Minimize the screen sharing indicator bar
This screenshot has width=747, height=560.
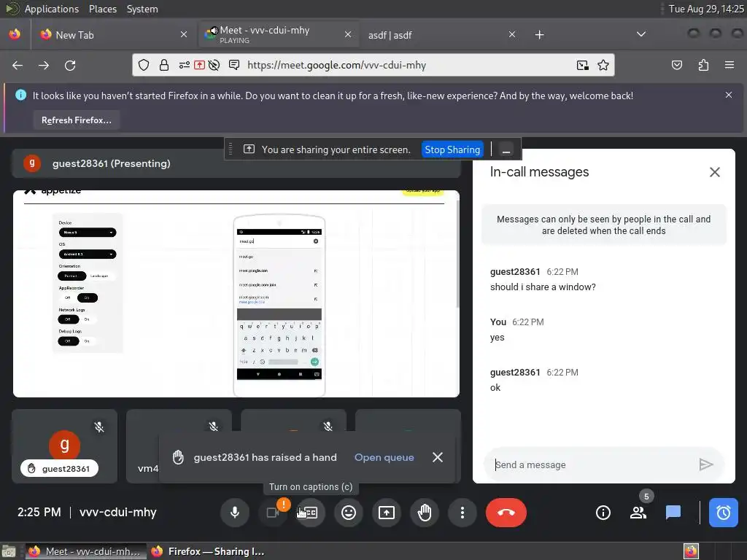click(506, 150)
